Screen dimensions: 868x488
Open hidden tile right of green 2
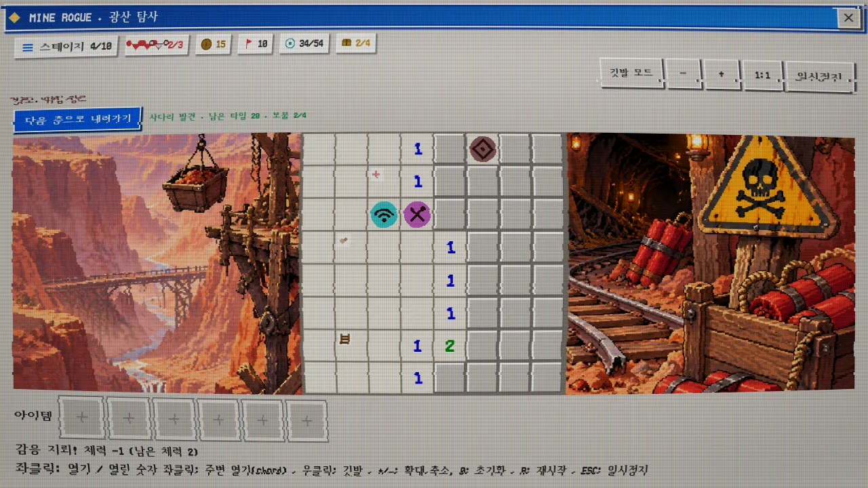483,346
